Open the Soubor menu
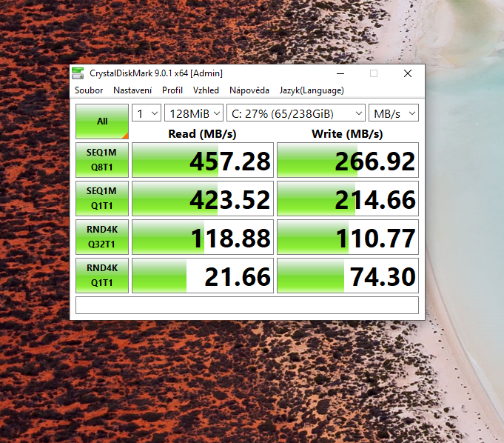Screen dimensions: 504x443 89,90
